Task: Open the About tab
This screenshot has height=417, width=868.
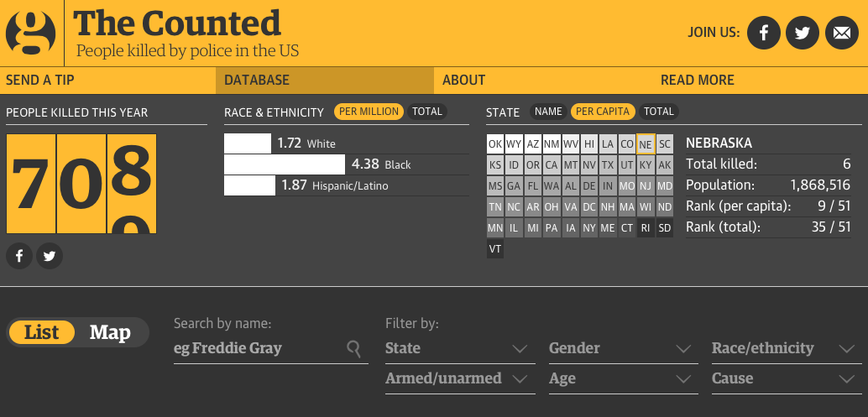Action: (x=543, y=81)
